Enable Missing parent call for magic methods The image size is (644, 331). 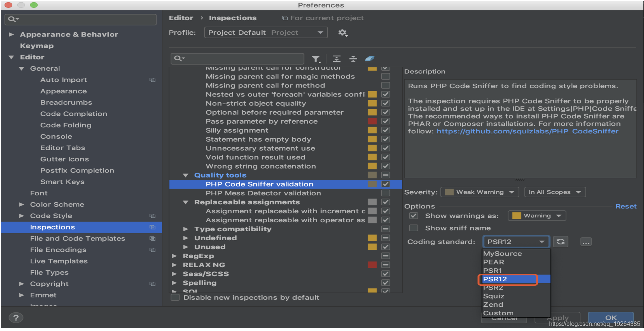click(x=386, y=77)
